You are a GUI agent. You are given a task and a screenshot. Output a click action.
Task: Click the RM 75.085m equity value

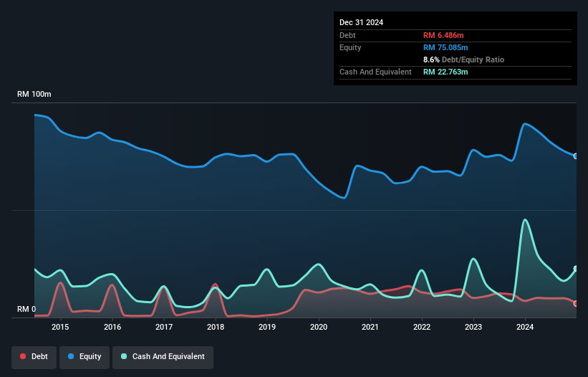pos(445,47)
